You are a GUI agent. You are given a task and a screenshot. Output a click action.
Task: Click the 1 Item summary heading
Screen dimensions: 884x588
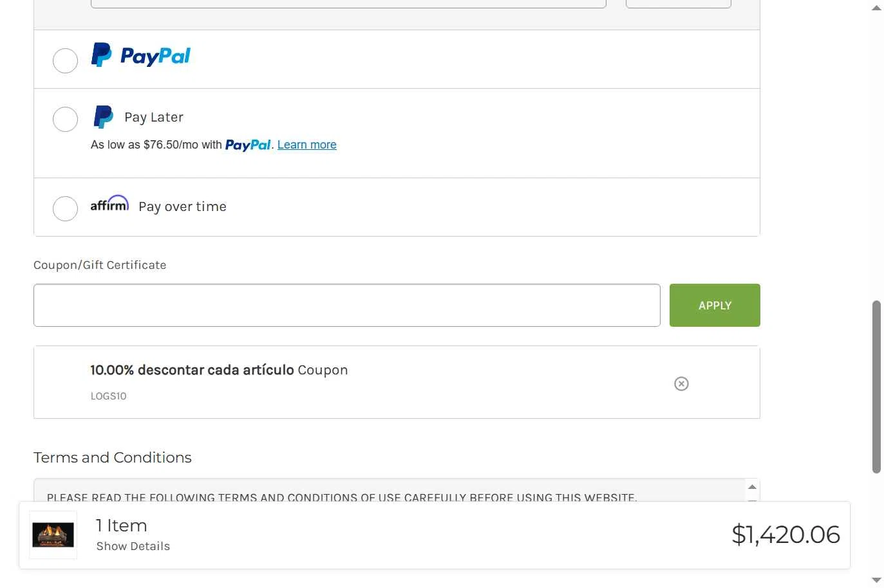[x=122, y=526]
